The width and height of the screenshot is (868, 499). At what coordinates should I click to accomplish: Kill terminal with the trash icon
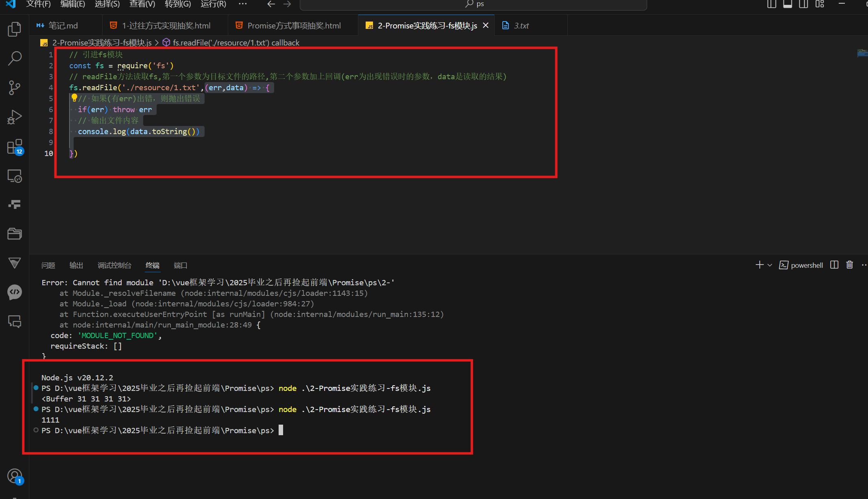click(850, 265)
